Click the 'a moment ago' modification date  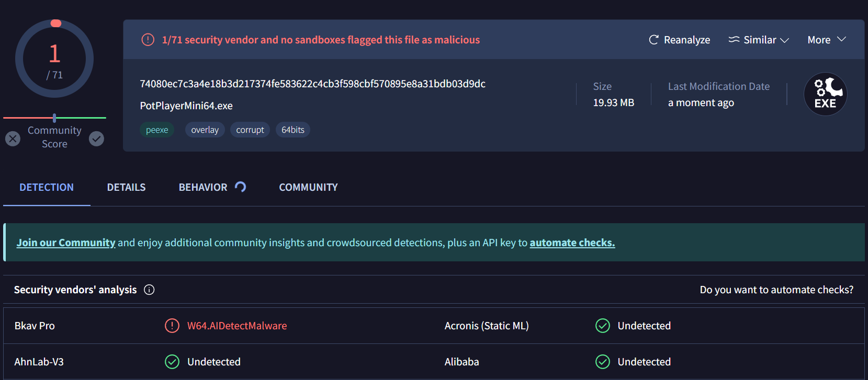click(701, 103)
